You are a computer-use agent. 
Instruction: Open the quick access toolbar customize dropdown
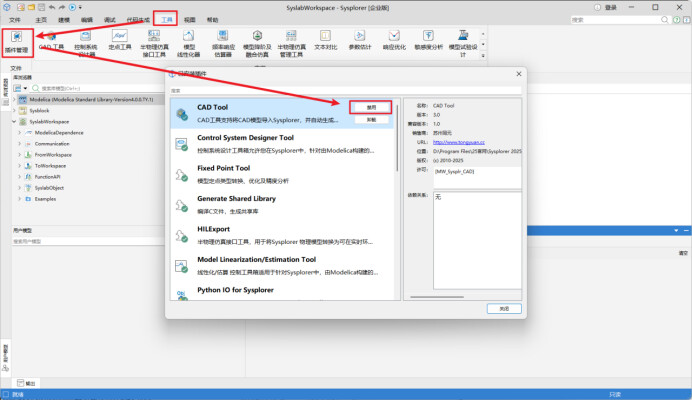coord(80,7)
